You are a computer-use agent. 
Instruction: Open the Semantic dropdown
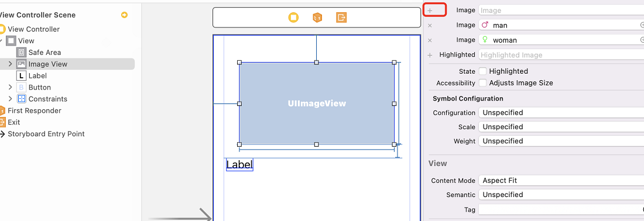click(561, 195)
